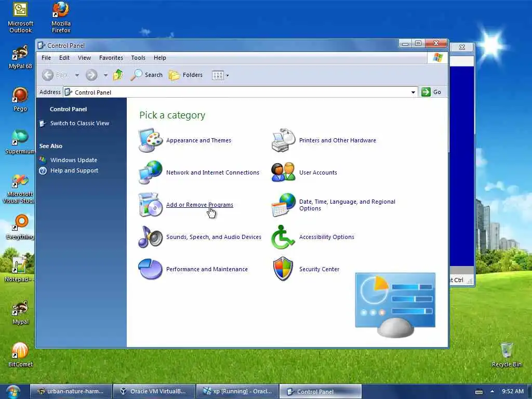532x399 pixels.
Task: Select the BitComet desktop icon
Action: pos(20,355)
